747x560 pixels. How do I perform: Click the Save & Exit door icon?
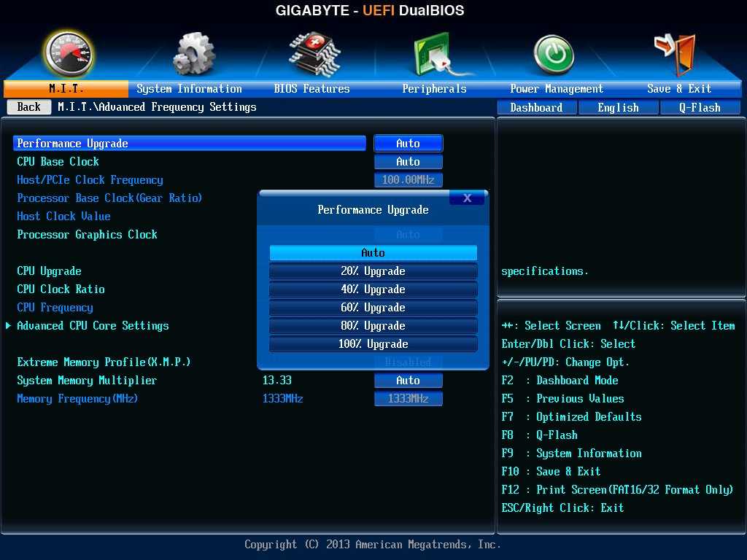tap(673, 52)
